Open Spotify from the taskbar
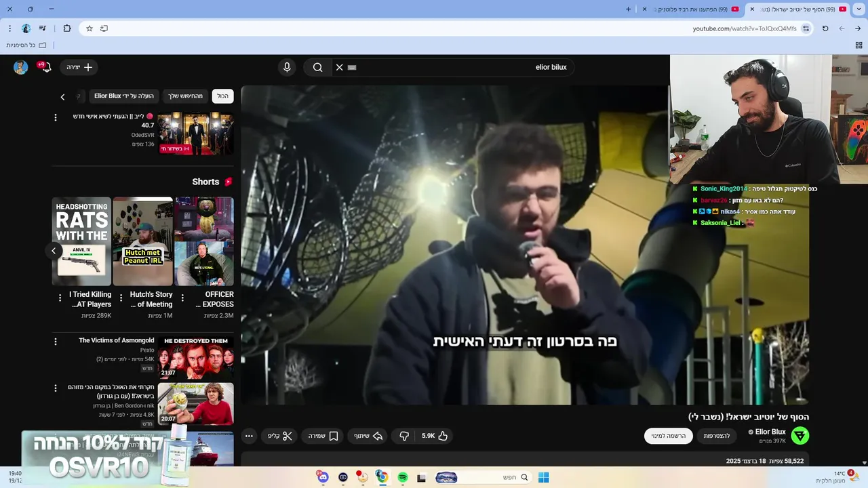This screenshot has width=868, height=488. click(x=402, y=477)
